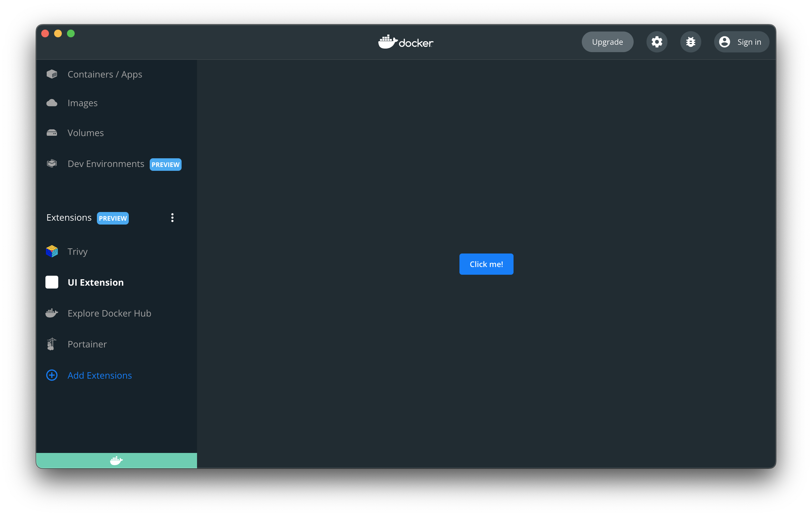
Task: Click the Dev Environments box icon
Action: (52, 163)
